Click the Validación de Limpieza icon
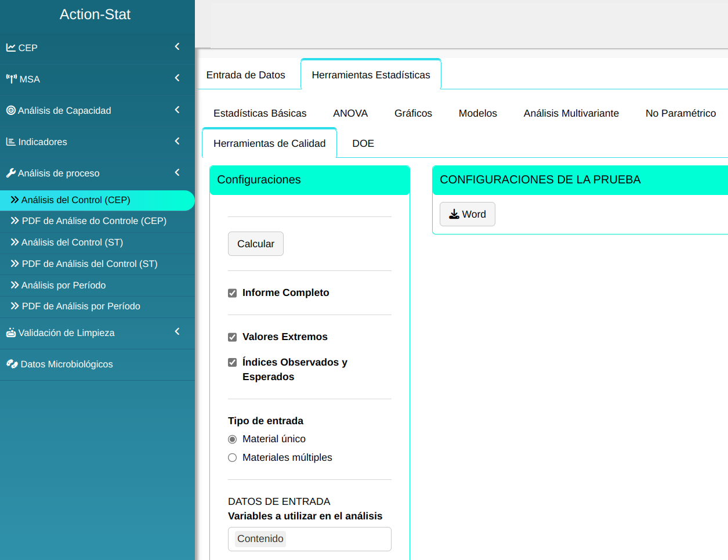Viewport: 728px width, 560px height. (11, 333)
